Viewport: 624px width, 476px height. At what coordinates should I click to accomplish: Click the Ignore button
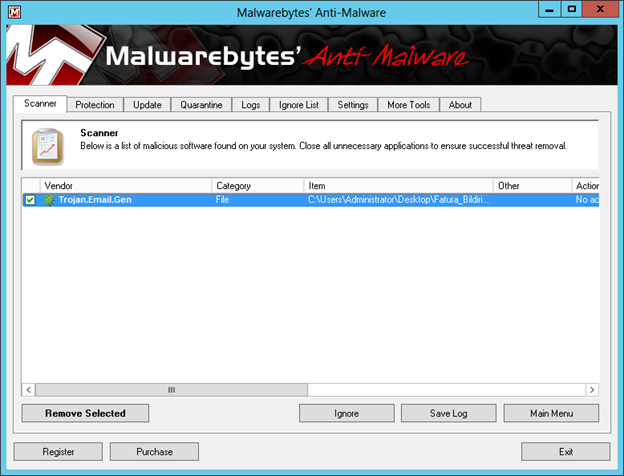(347, 413)
